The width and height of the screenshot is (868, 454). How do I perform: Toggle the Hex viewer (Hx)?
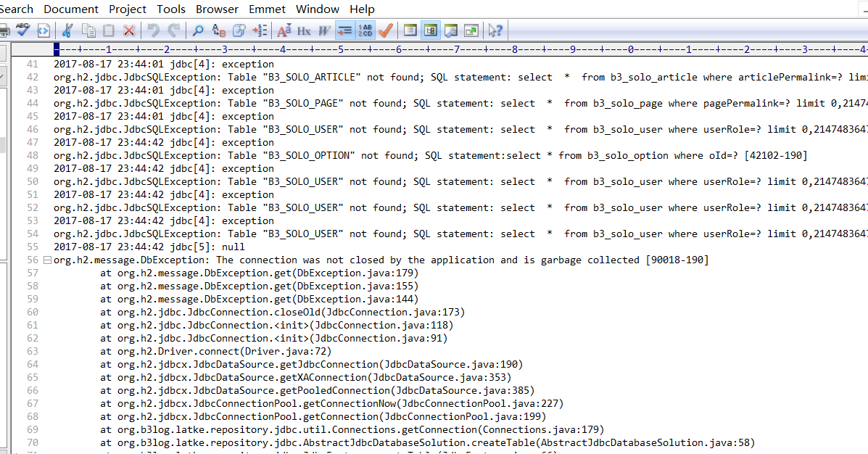(304, 30)
